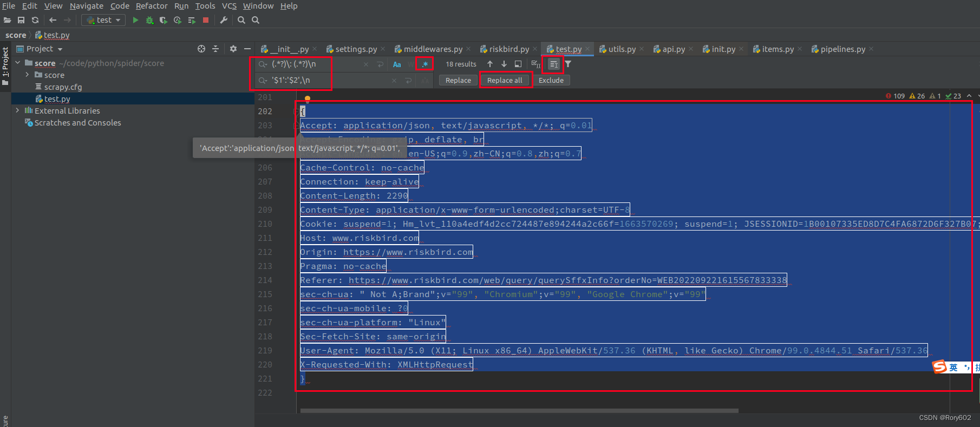Open replace history dropdown
Viewport: 980px width, 427px height.
[263, 81]
